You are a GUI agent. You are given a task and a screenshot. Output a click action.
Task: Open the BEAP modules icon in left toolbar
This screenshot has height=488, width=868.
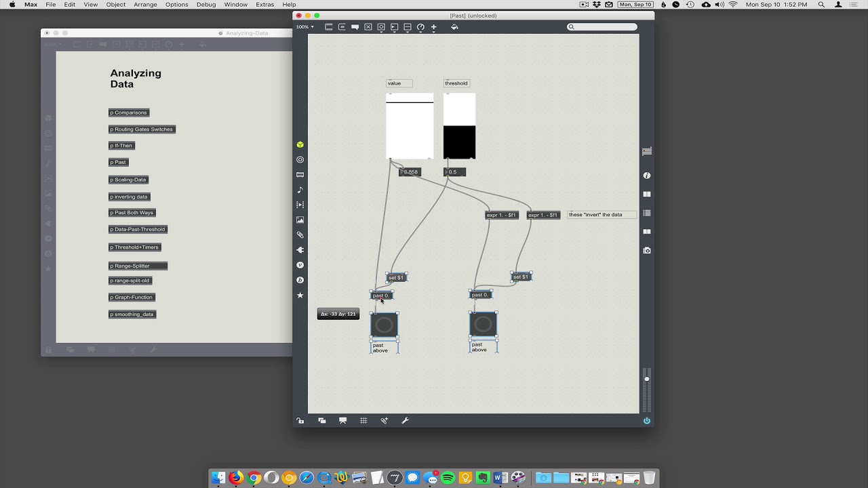coord(300,280)
